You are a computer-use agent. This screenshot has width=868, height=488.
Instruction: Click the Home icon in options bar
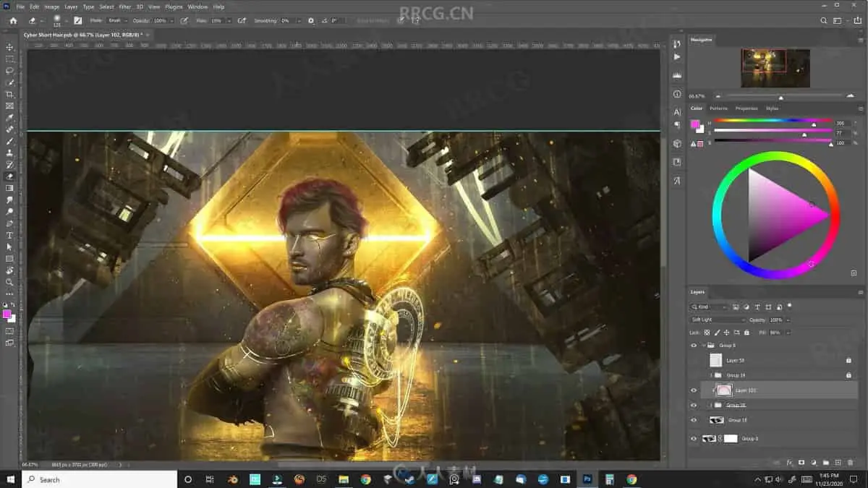[13, 20]
